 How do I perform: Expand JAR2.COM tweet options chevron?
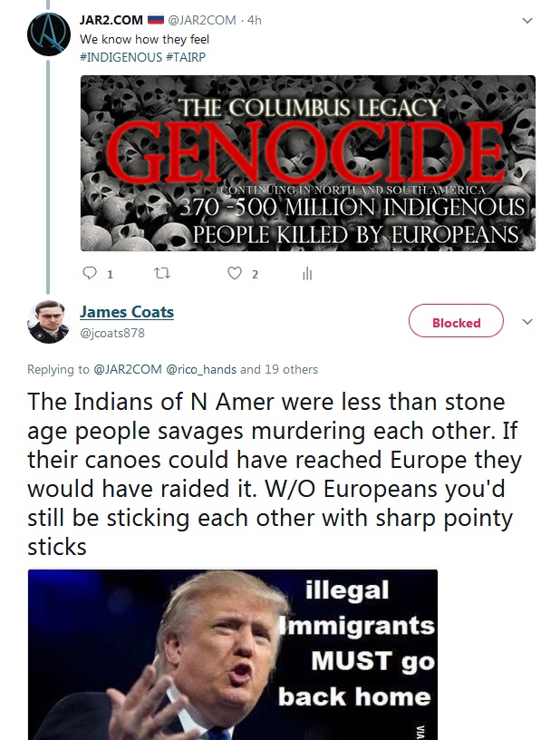click(527, 20)
